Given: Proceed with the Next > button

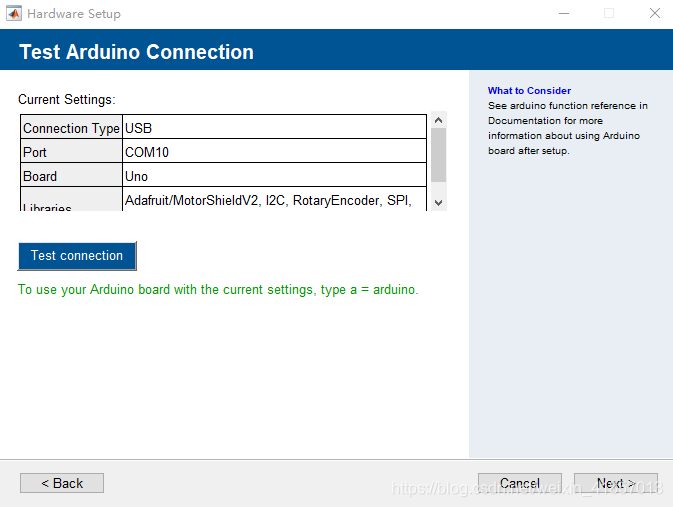Looking at the screenshot, I should tap(616, 483).
